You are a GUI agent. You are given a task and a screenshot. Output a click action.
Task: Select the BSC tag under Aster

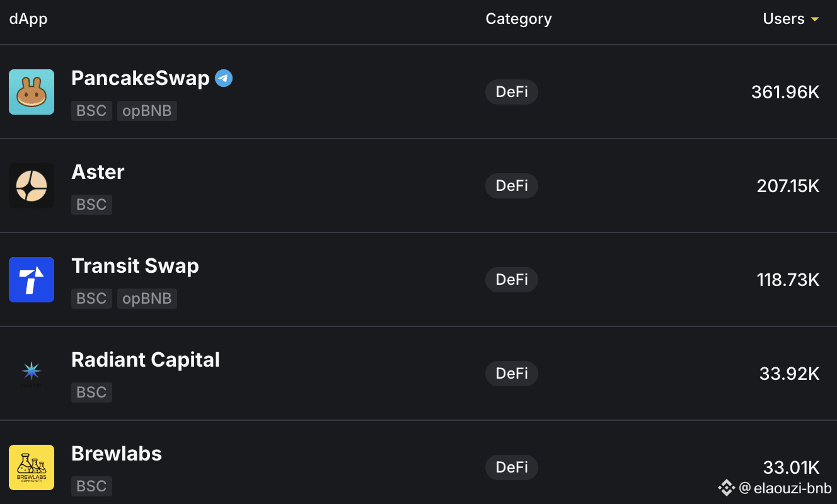coord(91,205)
